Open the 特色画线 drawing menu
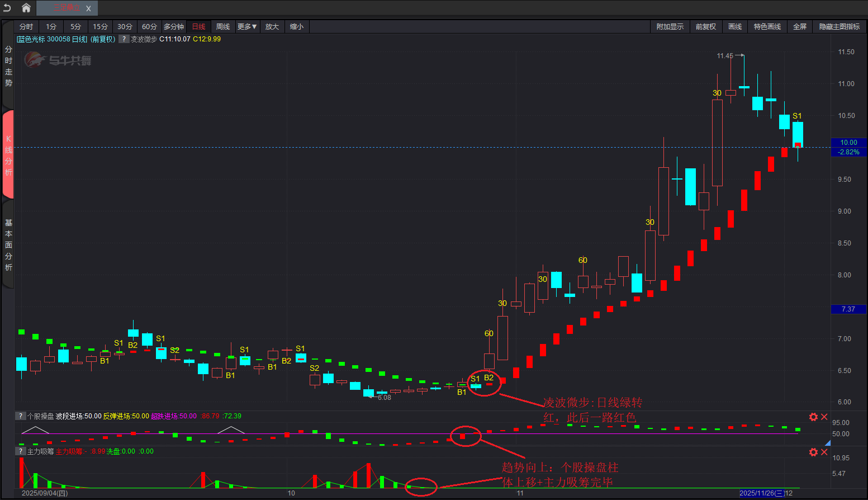This screenshot has height=500, width=868. pos(767,27)
